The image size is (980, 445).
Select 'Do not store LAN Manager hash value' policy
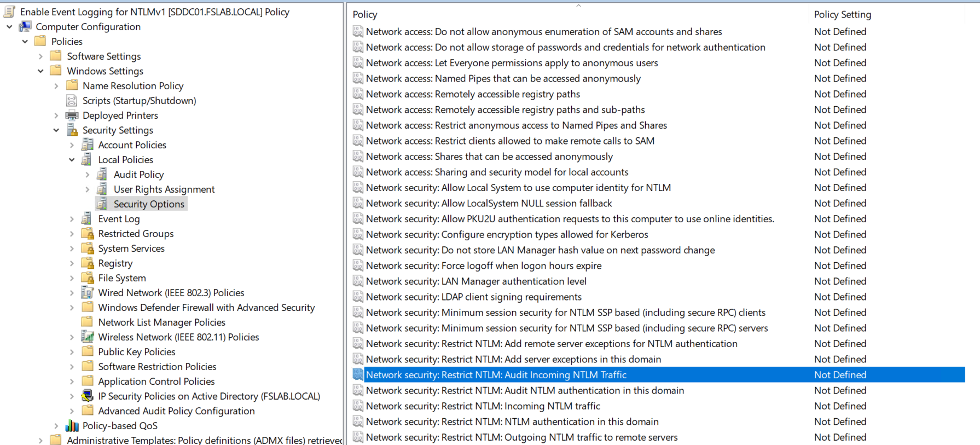pyautogui.click(x=540, y=250)
